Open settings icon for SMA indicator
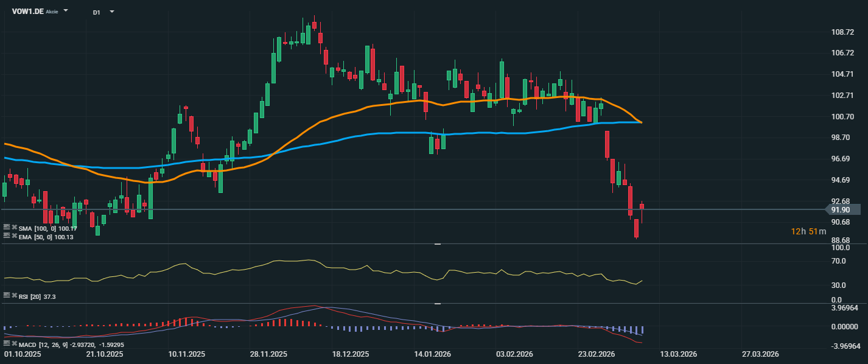This screenshot has height=364, width=868. (7, 228)
